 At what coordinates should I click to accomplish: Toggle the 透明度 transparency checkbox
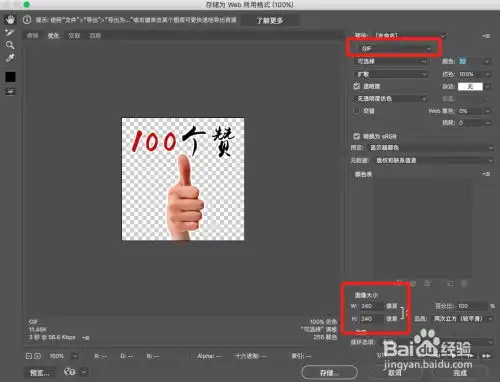(x=357, y=86)
